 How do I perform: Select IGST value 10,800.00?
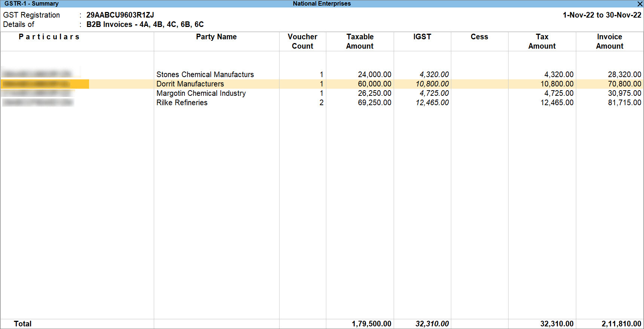point(432,84)
